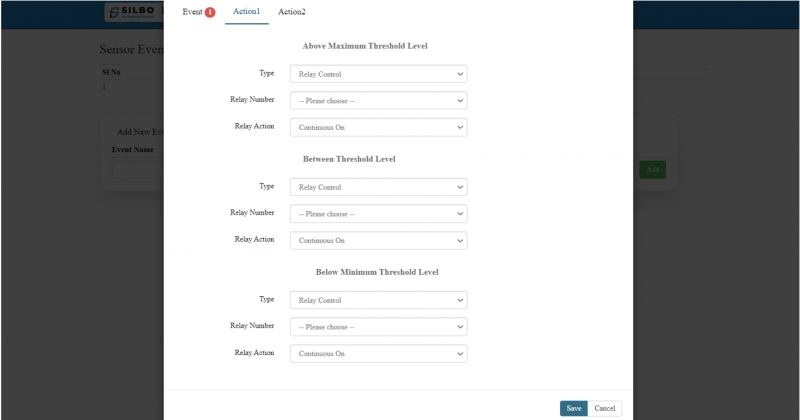Click the Above Maximum Threshold Level heading
The image size is (800, 420).
tap(378, 46)
